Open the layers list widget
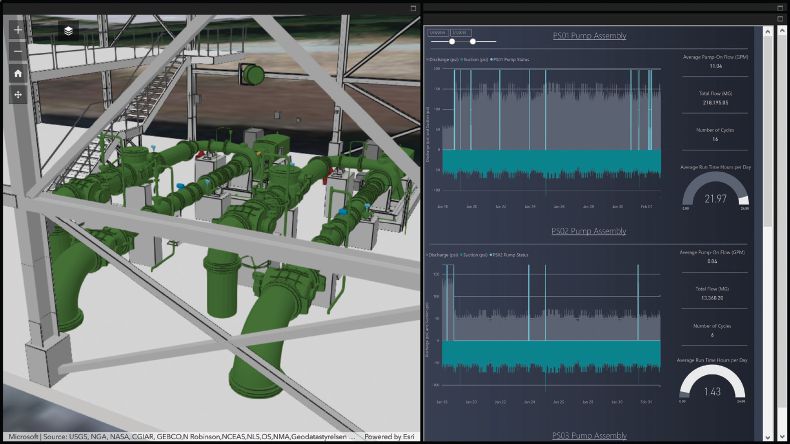The height and width of the screenshot is (444, 790). click(x=68, y=30)
